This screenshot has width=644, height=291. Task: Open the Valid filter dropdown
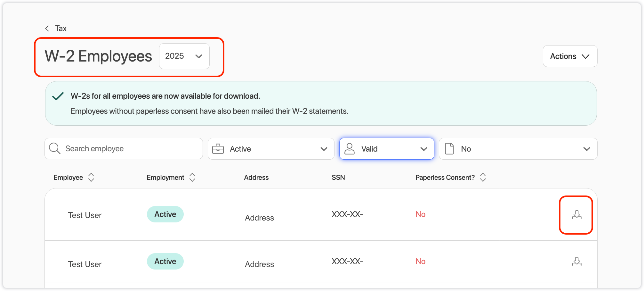(387, 149)
